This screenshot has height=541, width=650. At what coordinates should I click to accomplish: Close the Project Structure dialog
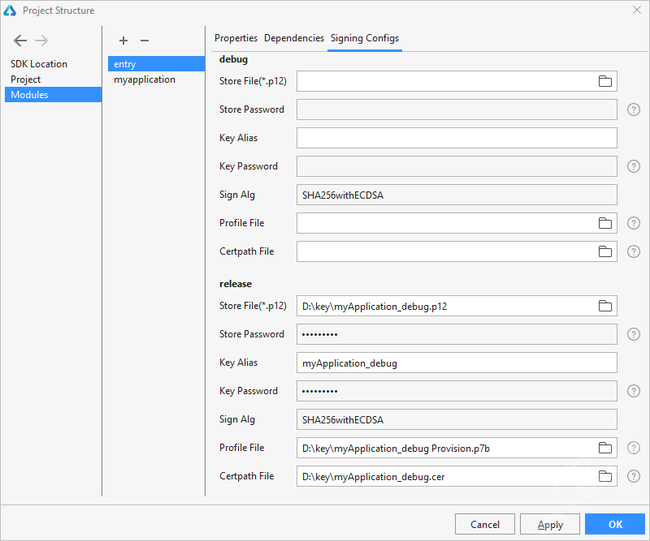[x=637, y=10]
